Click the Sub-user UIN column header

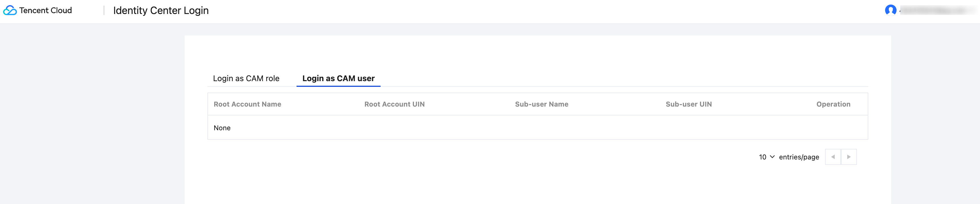(x=689, y=104)
